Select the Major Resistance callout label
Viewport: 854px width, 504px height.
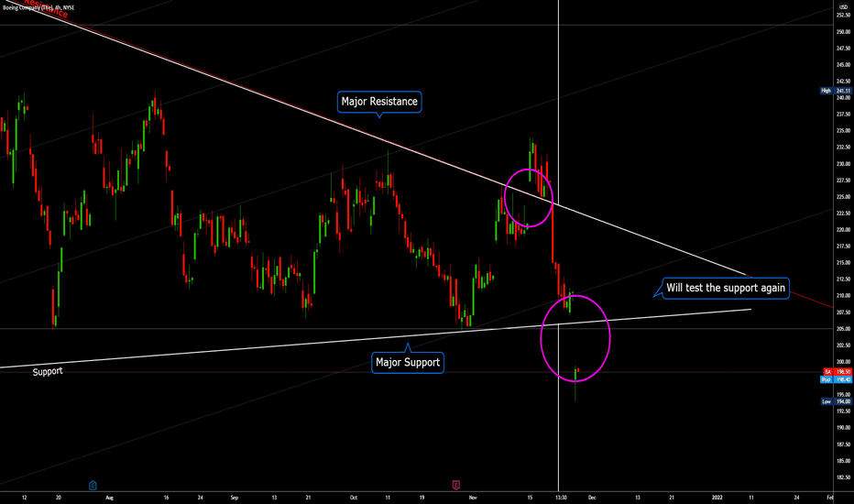pos(379,102)
